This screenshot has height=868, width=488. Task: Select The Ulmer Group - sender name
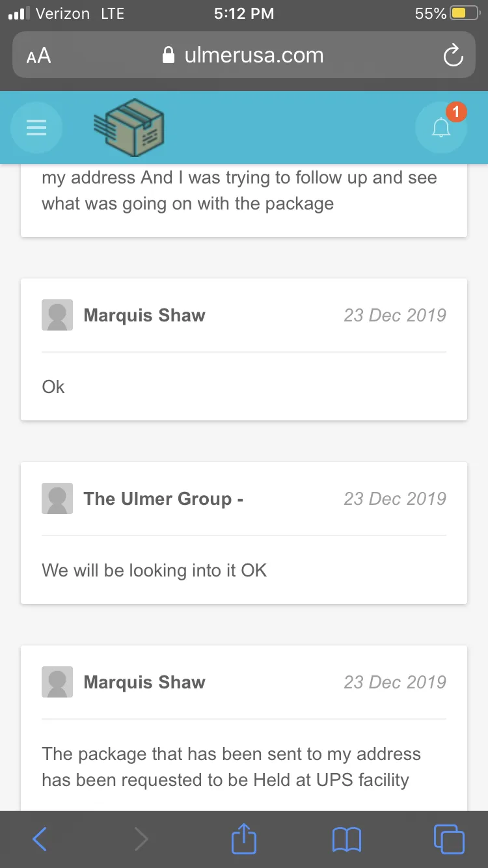tap(163, 499)
